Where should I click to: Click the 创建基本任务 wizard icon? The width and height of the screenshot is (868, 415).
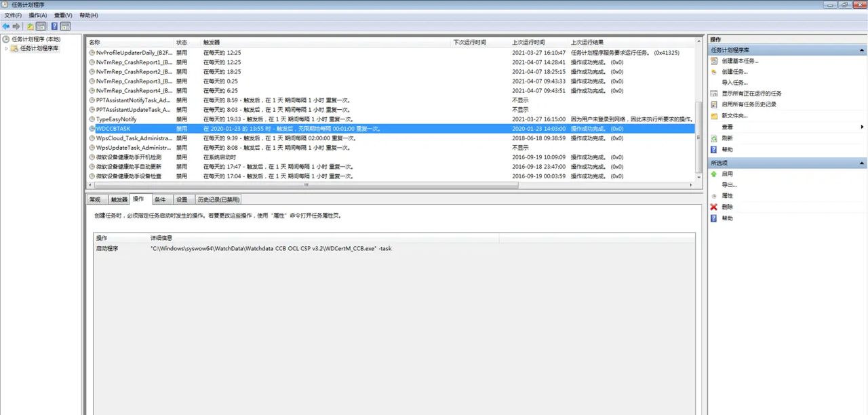(713, 60)
